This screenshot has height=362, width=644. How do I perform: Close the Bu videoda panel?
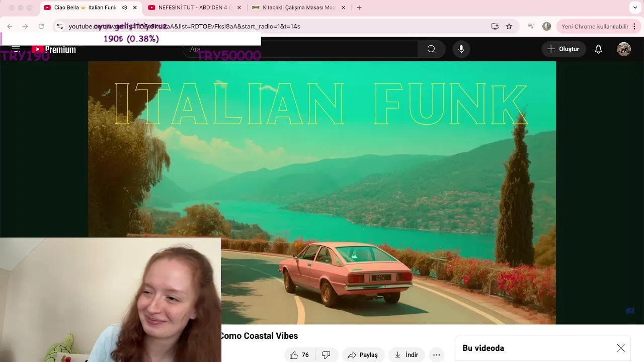[x=621, y=348]
